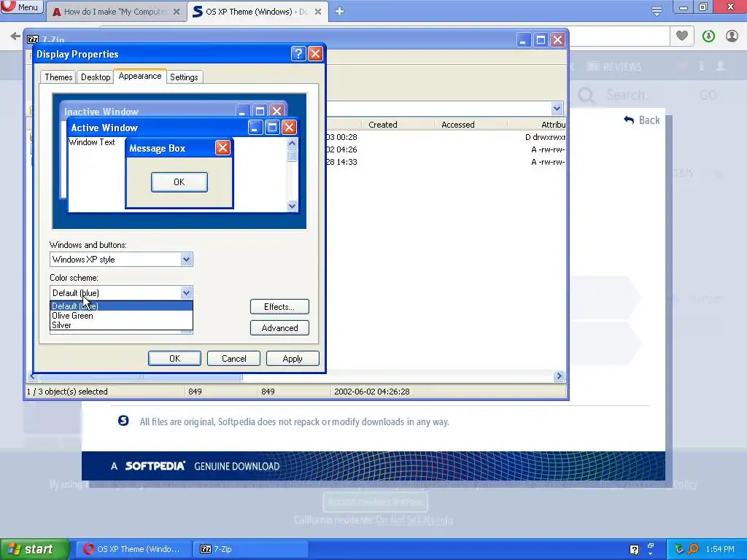
Task: Open the Themes tab
Action: pos(58,77)
